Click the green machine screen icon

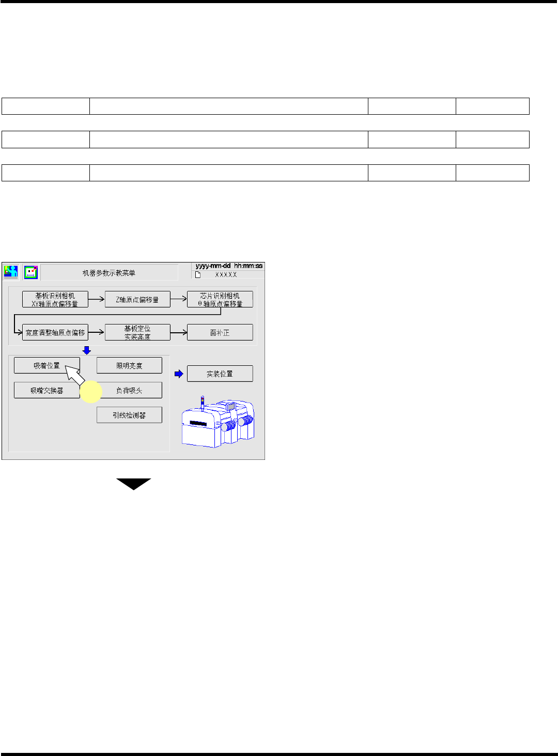point(30,272)
